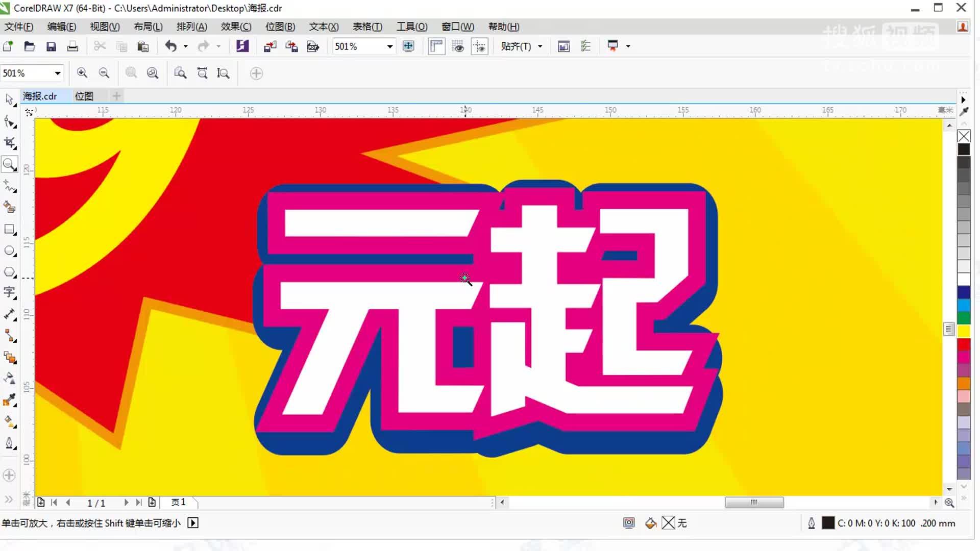Open the 501% zoom level dropdown
The height and width of the screenshot is (551, 980).
pyautogui.click(x=390, y=46)
